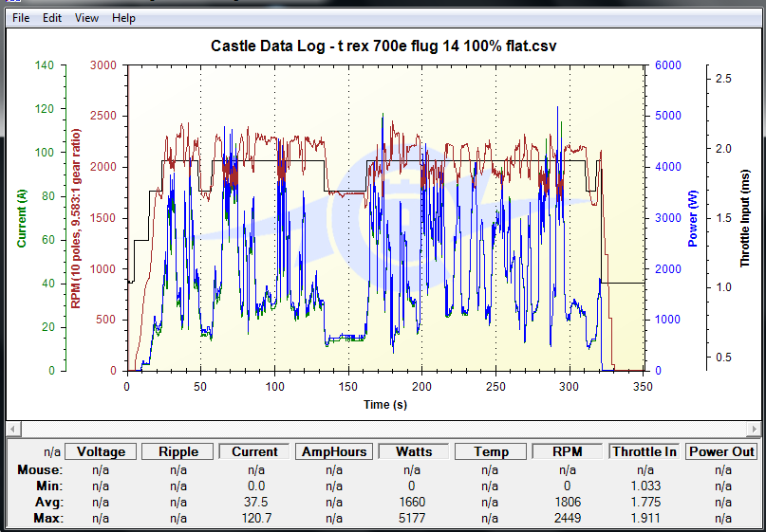The width and height of the screenshot is (766, 532).
Task: Click the Avg watts value 1660
Action: (412, 502)
